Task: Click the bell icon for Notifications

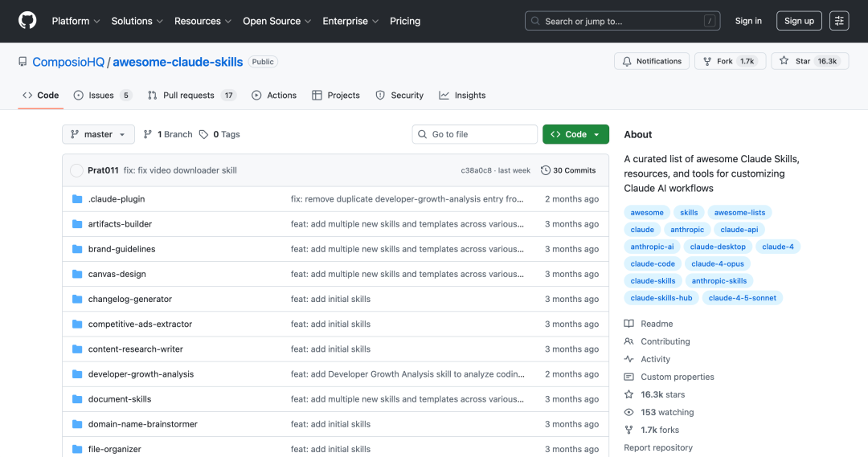Action: tap(628, 61)
